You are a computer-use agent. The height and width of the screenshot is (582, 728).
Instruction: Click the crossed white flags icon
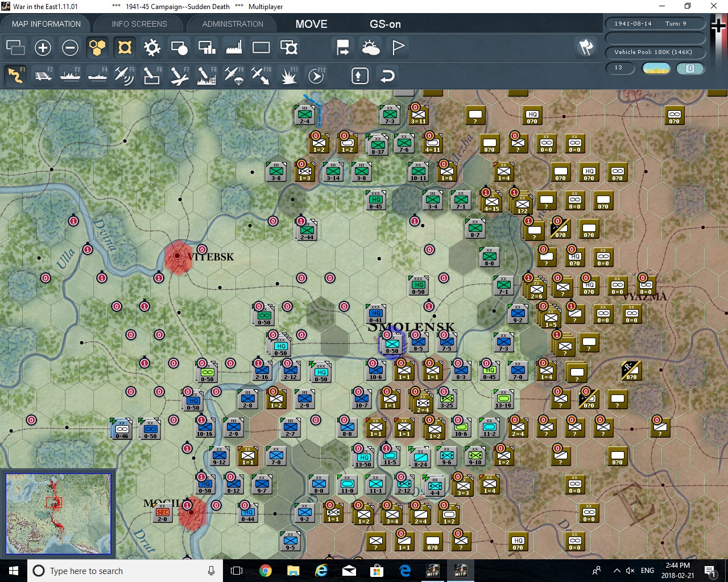click(586, 47)
